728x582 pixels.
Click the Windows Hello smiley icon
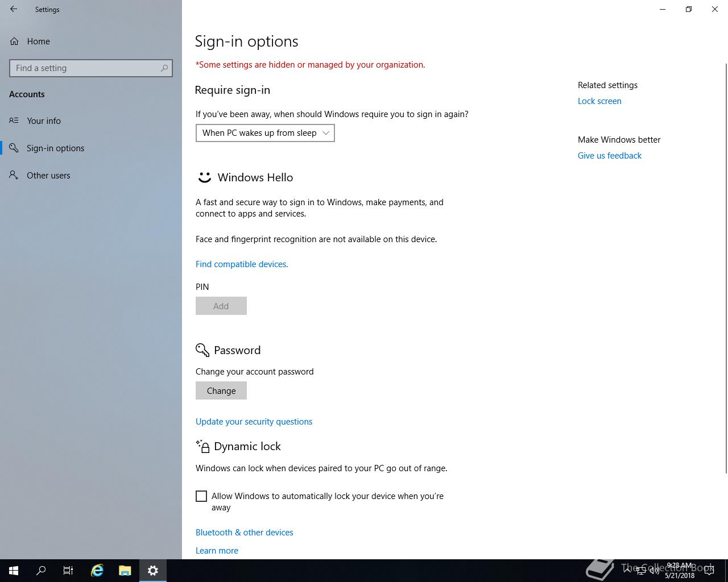[204, 177]
